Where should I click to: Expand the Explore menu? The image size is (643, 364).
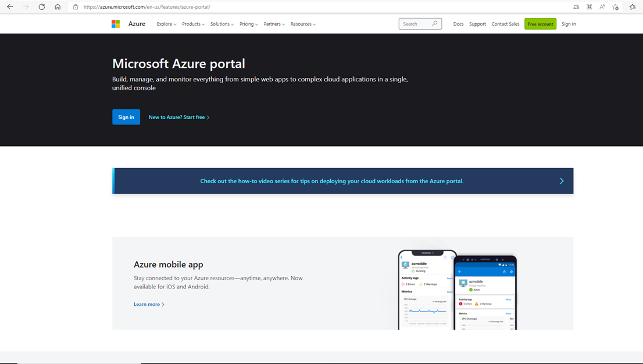click(x=166, y=24)
